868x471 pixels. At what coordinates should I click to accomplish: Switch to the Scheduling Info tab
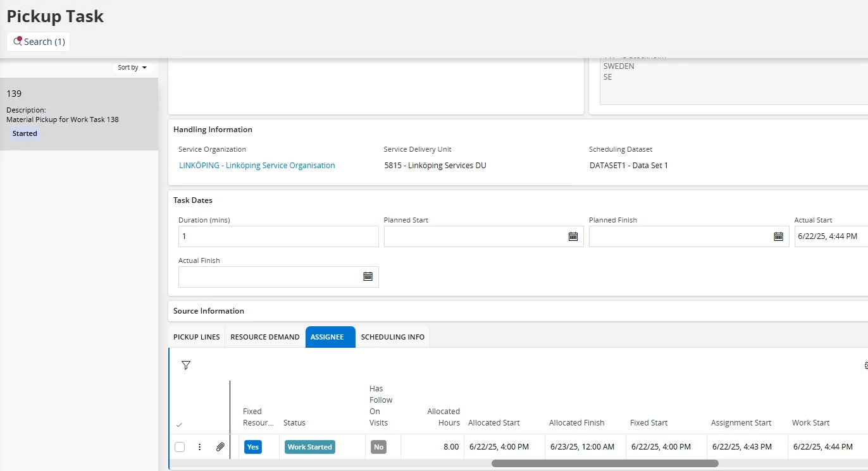[x=393, y=337]
